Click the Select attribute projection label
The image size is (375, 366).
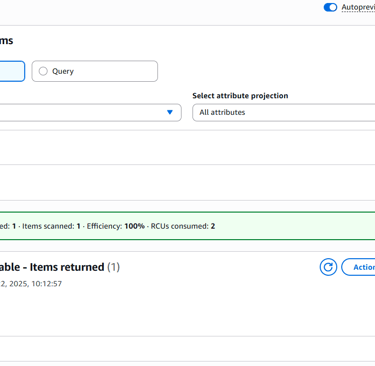click(x=240, y=96)
